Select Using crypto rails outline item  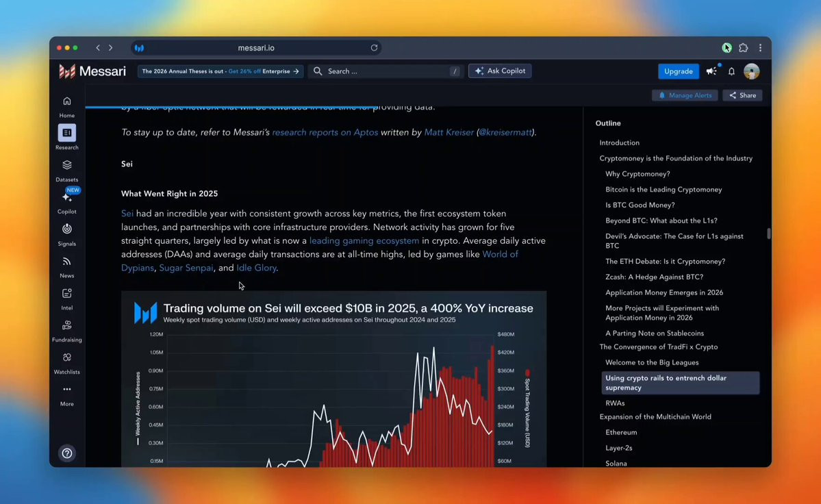coord(680,383)
